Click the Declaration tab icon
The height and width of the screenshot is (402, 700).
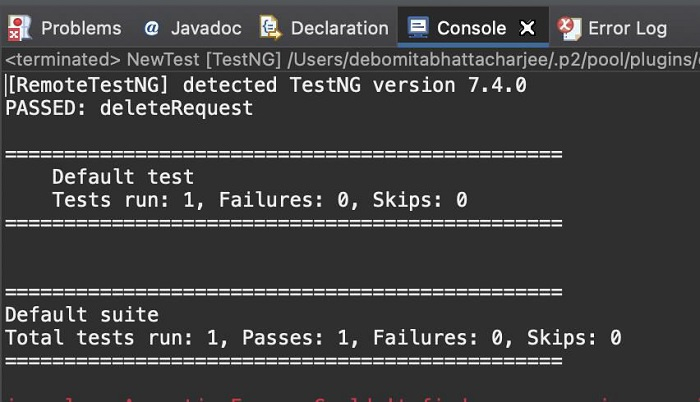tap(269, 27)
